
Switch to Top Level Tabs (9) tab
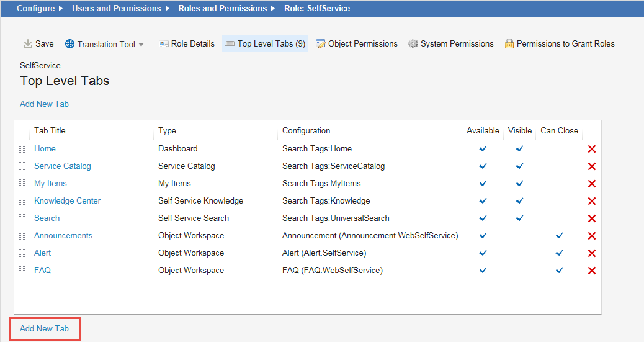pos(265,44)
